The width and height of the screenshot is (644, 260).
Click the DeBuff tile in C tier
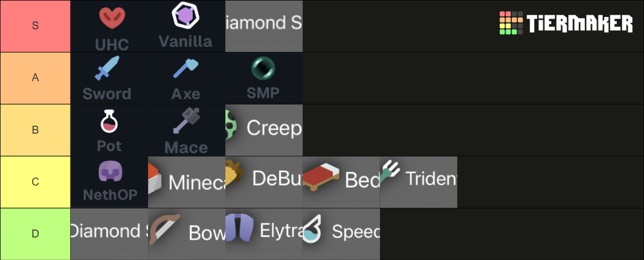pyautogui.click(x=264, y=182)
